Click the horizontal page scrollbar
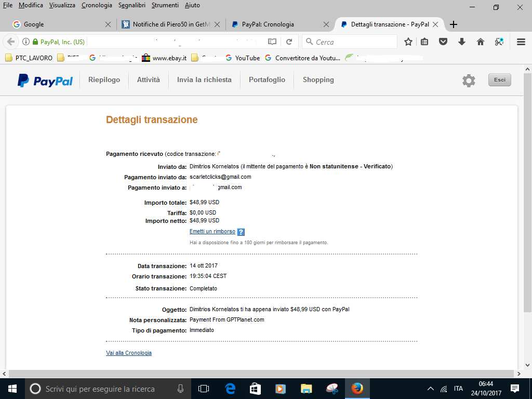Screen dimensions: 532x399 261,374
